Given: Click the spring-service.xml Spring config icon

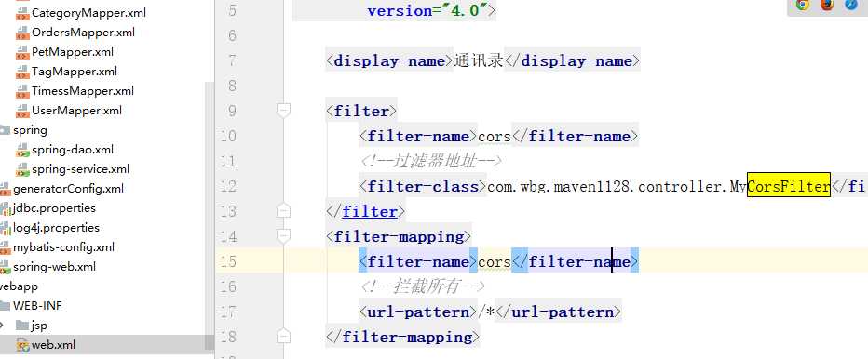Looking at the screenshot, I should click(x=22, y=169).
